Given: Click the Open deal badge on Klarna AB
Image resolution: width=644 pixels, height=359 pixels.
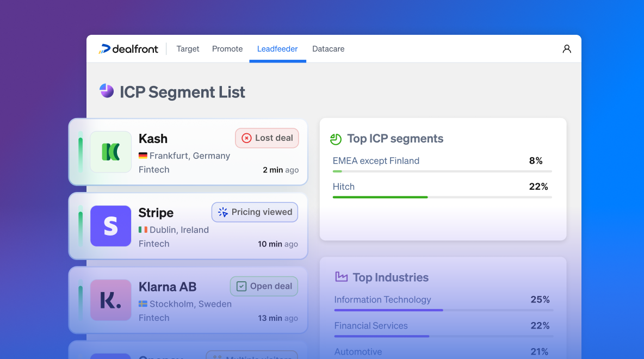Looking at the screenshot, I should click(x=264, y=286).
